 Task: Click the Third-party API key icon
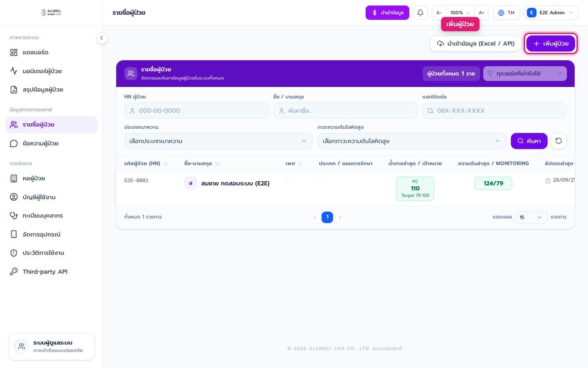[14, 272]
